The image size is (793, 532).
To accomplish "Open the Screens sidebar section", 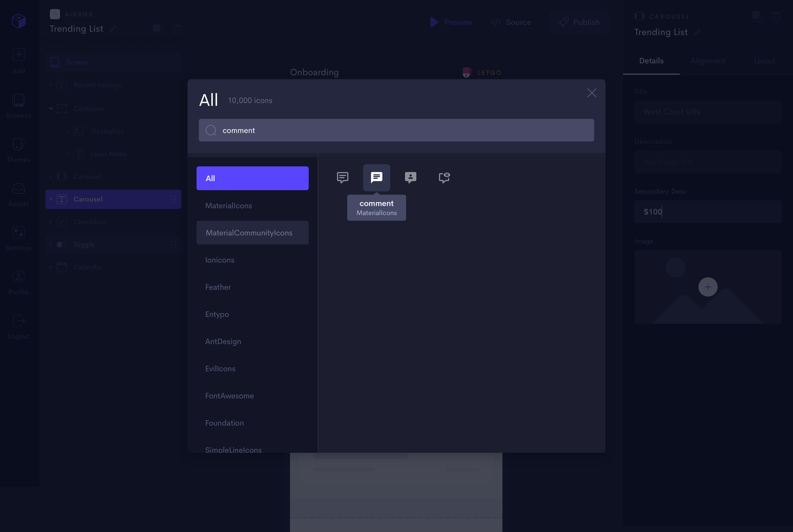I will pos(19,106).
